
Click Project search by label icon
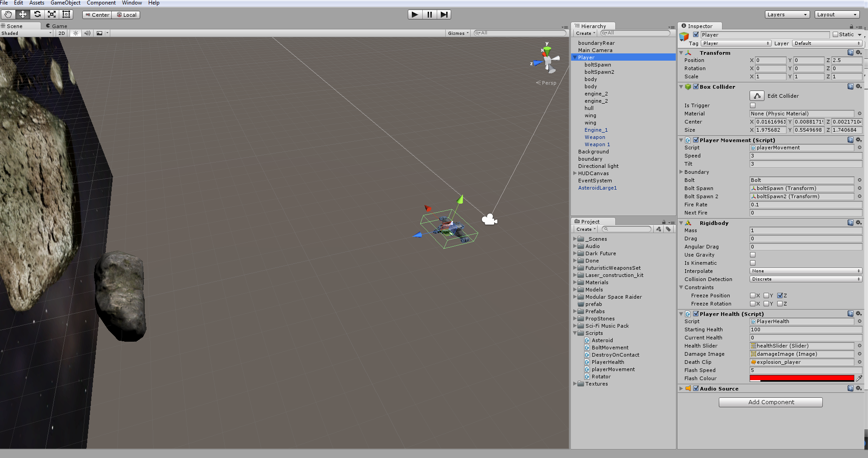pyautogui.click(x=669, y=229)
